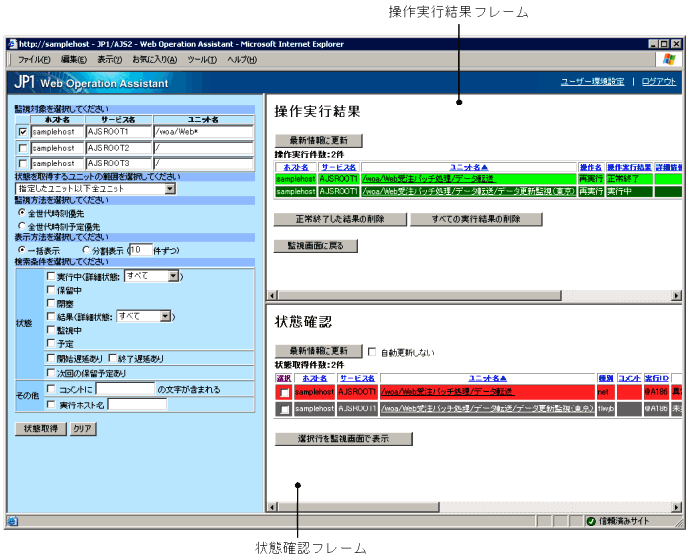Click the ユーザー環境設定 link
The width and height of the screenshot is (688, 560).
click(592, 82)
